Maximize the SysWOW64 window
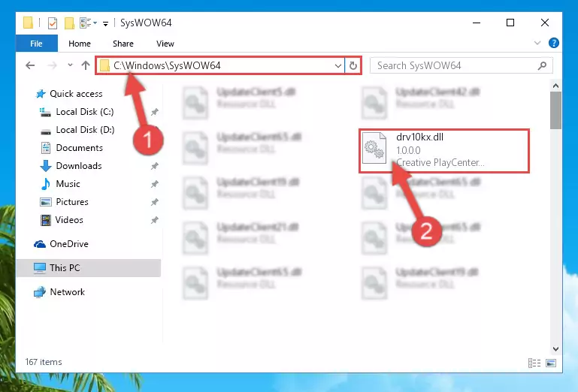This screenshot has width=578, height=392. click(510, 23)
